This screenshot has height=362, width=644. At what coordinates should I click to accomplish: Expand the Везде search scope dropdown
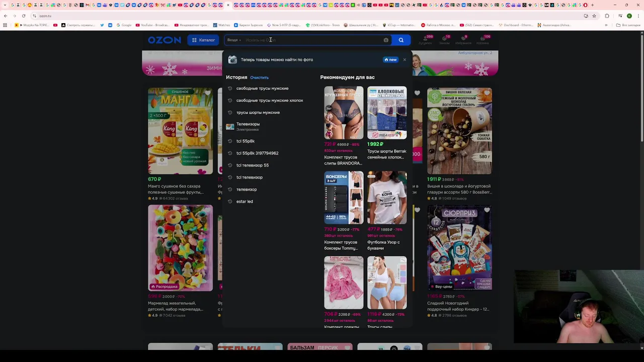coord(234,40)
